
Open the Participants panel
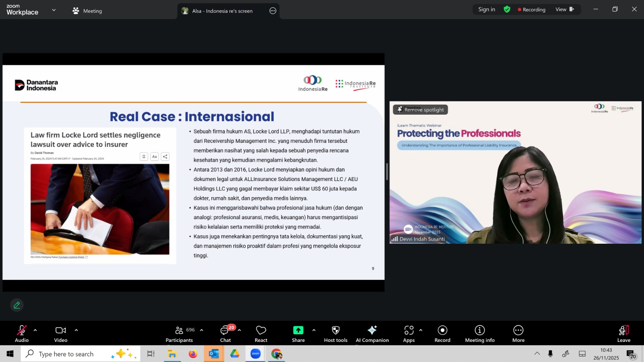180,334
